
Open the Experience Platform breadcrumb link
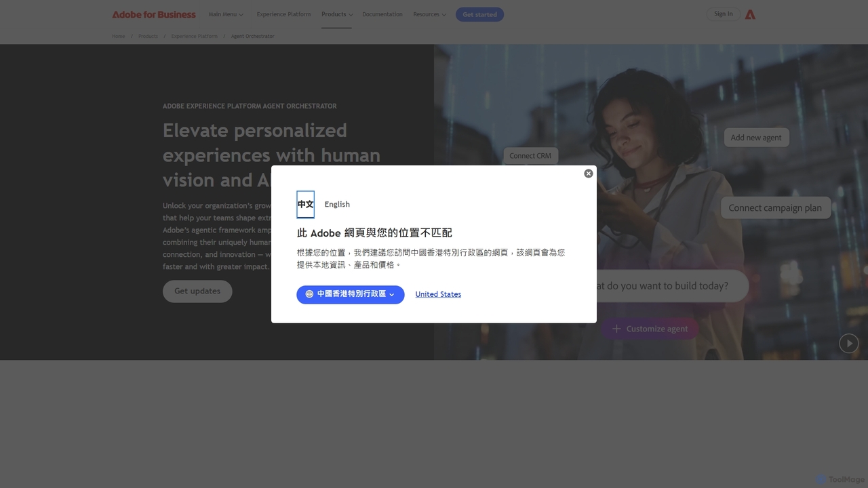tap(195, 36)
